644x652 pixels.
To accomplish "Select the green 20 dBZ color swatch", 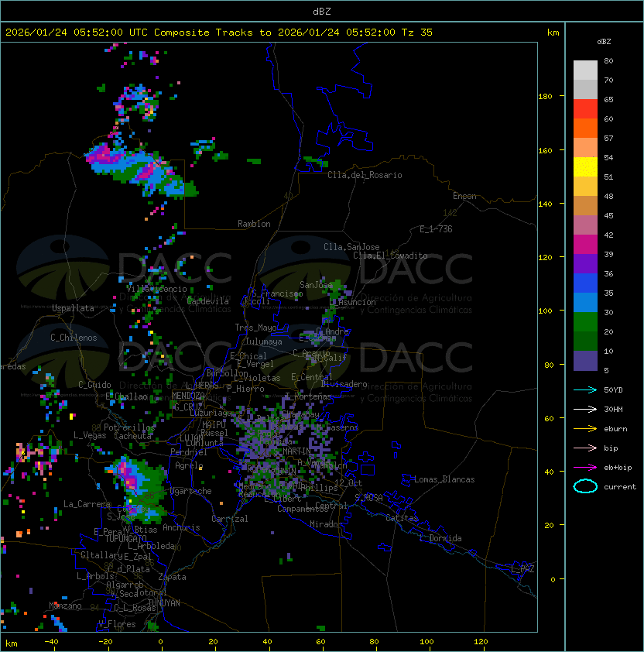I will [585, 322].
